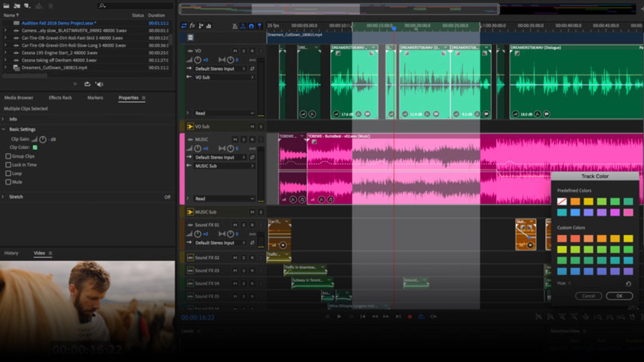644x362 pixels.
Task: Enable the Lock in Time checkbox
Action: [x=8, y=165]
